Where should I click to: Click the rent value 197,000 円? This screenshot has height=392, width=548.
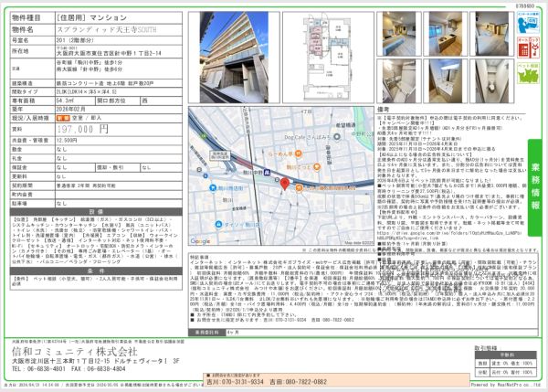(83, 130)
